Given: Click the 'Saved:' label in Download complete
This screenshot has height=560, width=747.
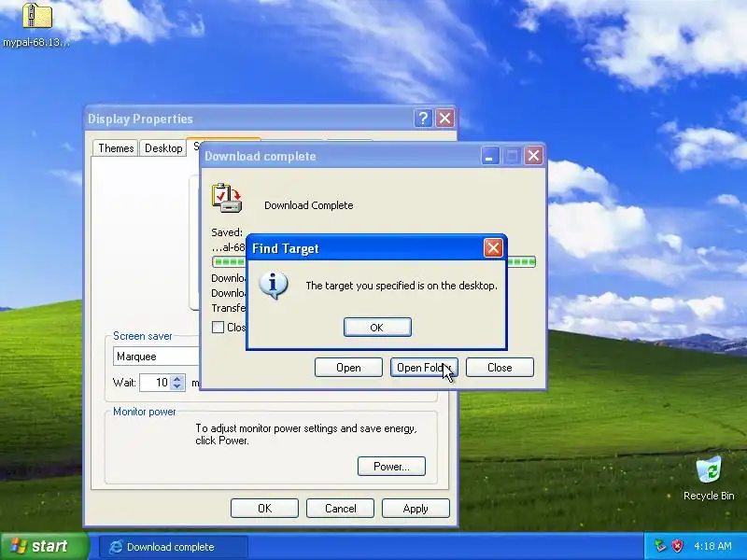Looking at the screenshot, I should click(227, 232).
